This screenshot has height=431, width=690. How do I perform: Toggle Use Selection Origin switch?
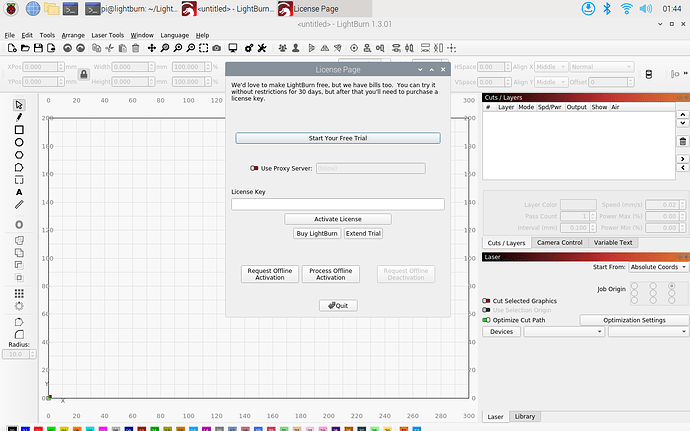point(486,310)
